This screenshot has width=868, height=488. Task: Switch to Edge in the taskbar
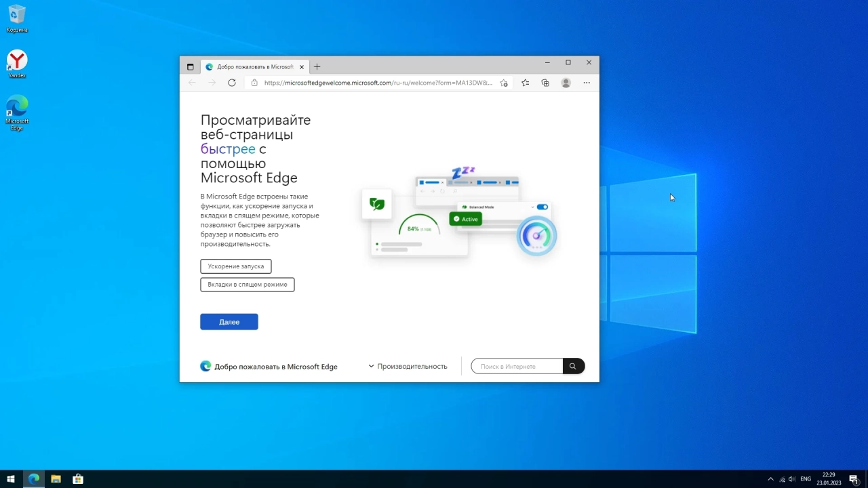pyautogui.click(x=33, y=479)
